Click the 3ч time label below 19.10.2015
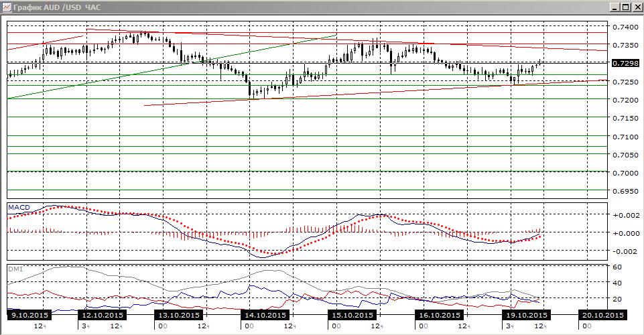 pos(511,326)
